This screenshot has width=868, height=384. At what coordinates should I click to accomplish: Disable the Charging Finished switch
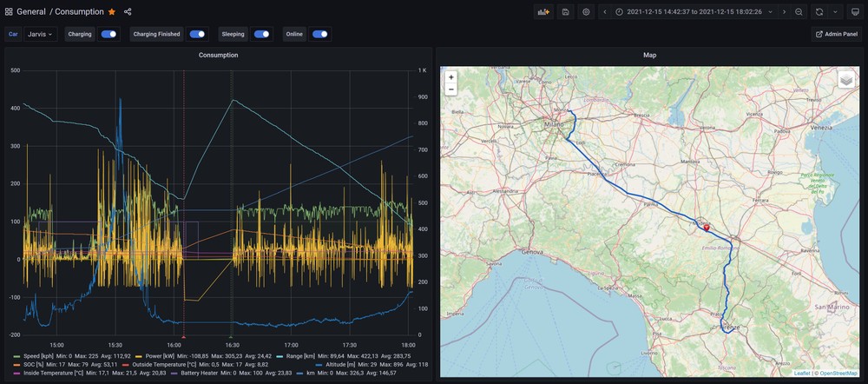click(197, 35)
